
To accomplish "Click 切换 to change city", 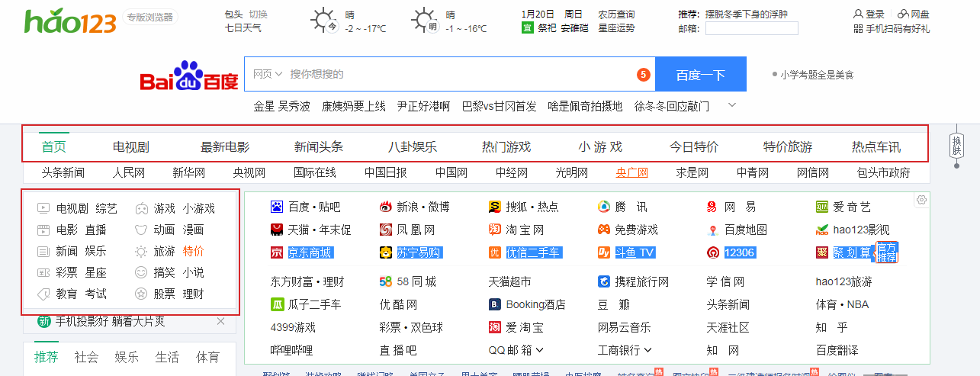I will 258,14.
